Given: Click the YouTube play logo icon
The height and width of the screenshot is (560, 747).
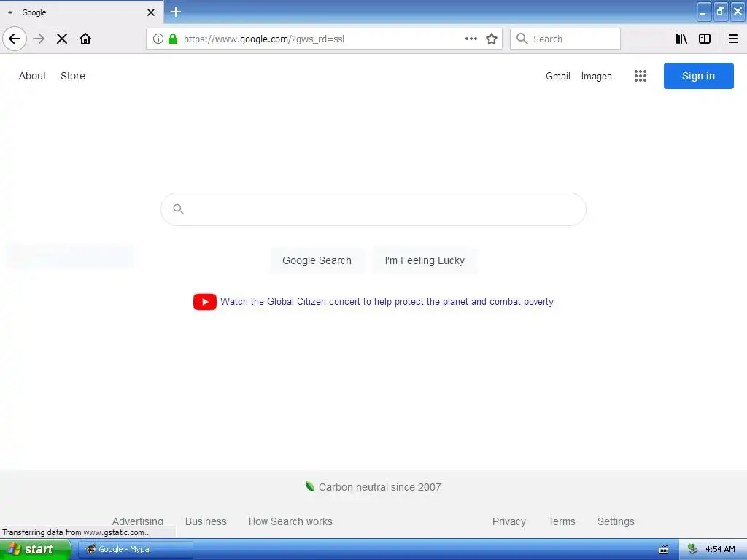Looking at the screenshot, I should [205, 301].
